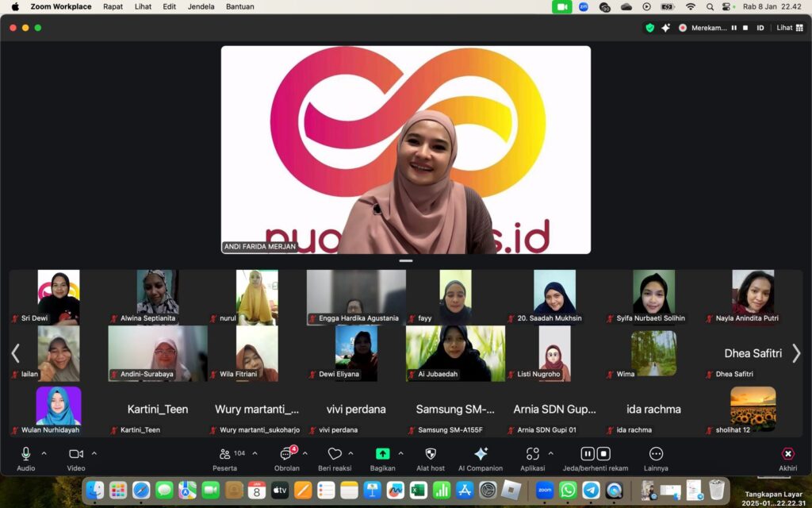Click the Audio microphone icon
Screen dimensions: 812x508
tap(25, 454)
